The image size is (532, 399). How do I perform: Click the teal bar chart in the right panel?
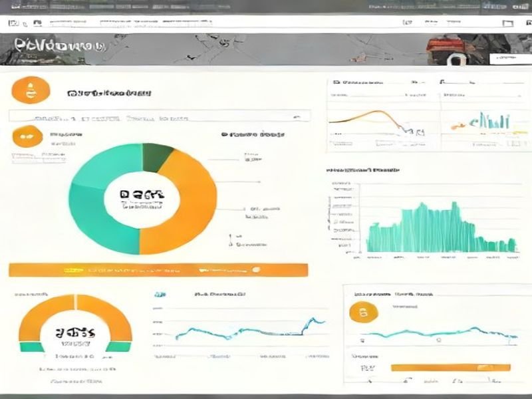click(x=439, y=229)
